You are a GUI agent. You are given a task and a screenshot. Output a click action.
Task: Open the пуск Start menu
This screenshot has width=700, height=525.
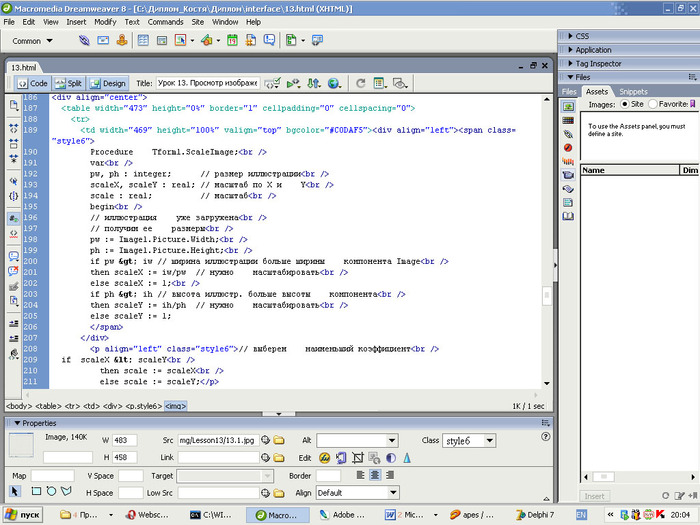point(23,515)
